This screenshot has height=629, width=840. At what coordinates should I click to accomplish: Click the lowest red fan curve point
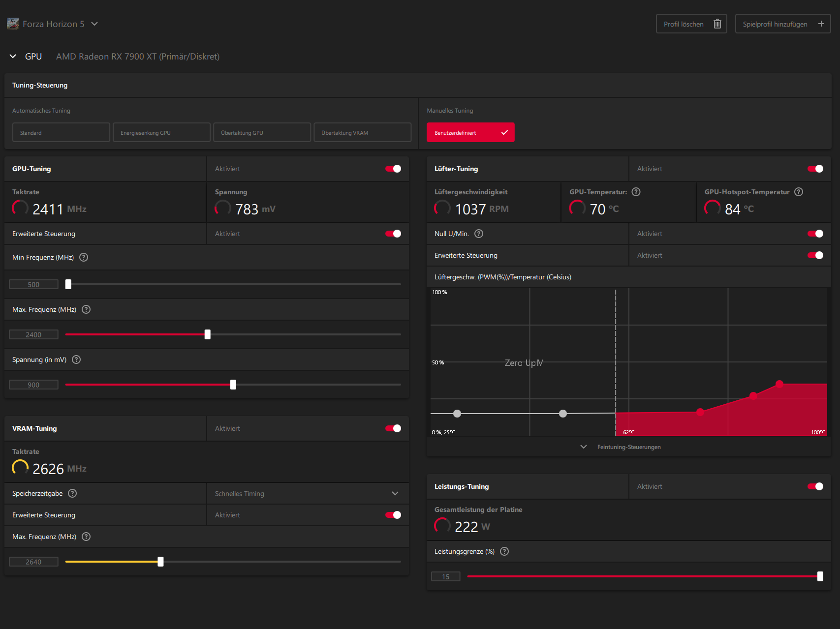click(700, 412)
